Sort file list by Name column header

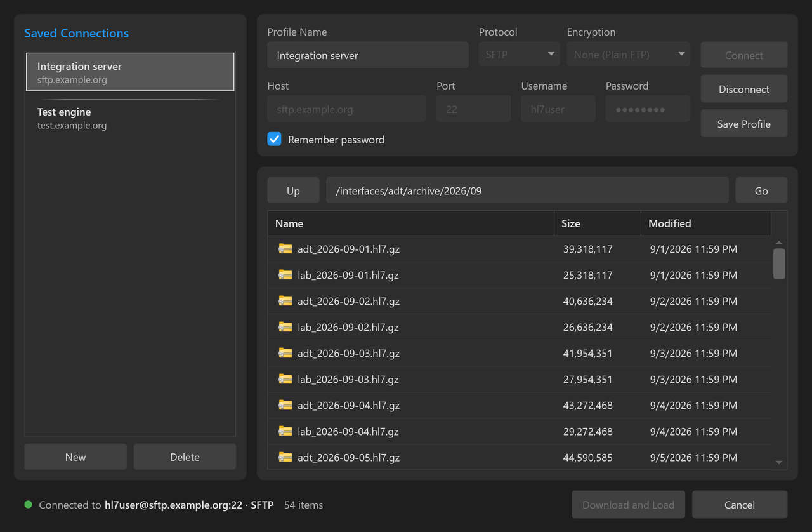pos(410,223)
